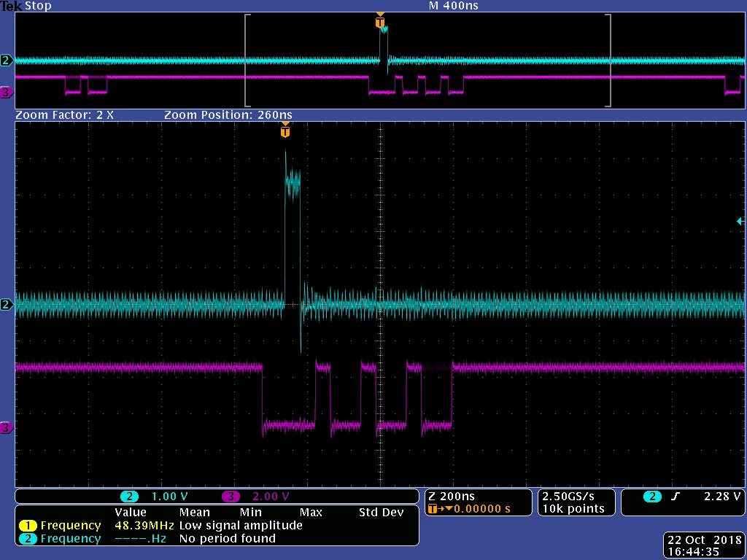Click the 10k points record length readout
Screen dimensions: 747x560
click(x=573, y=508)
